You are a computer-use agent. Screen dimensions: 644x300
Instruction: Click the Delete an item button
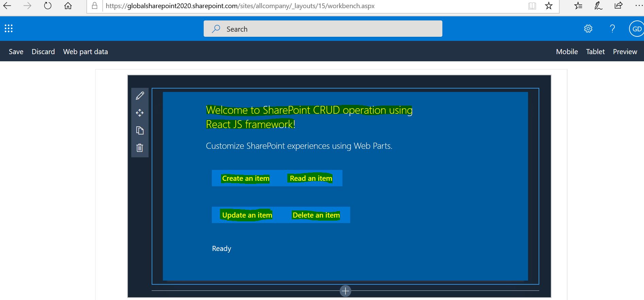point(316,215)
